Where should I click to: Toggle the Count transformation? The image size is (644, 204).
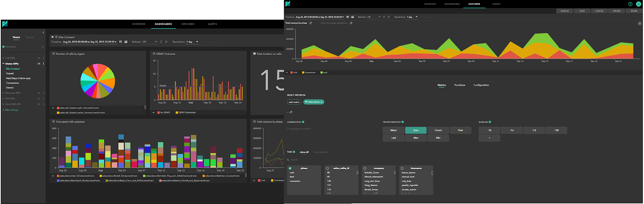coord(438,130)
